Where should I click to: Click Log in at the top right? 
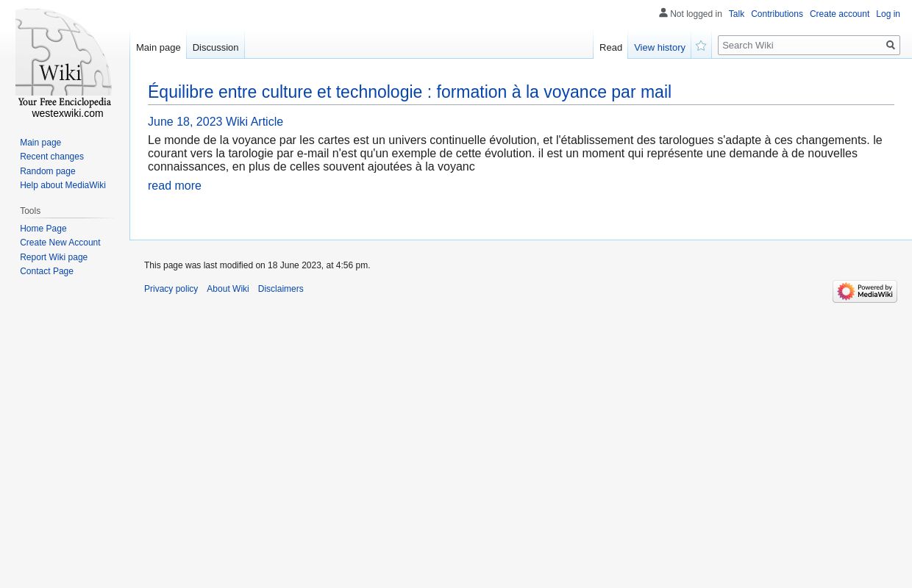(888, 14)
